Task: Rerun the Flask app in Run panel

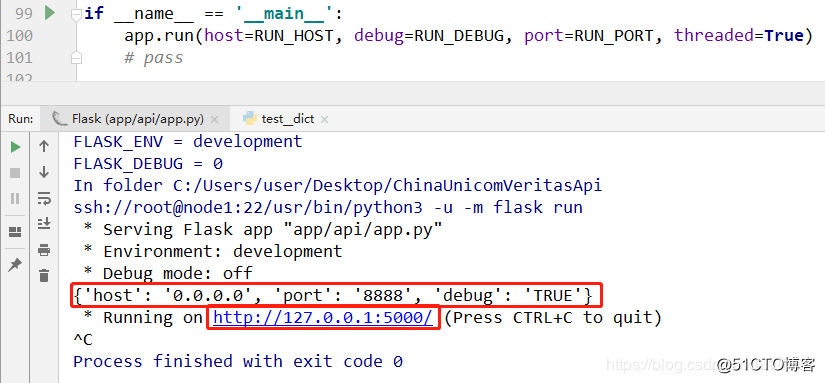Action: tap(15, 147)
